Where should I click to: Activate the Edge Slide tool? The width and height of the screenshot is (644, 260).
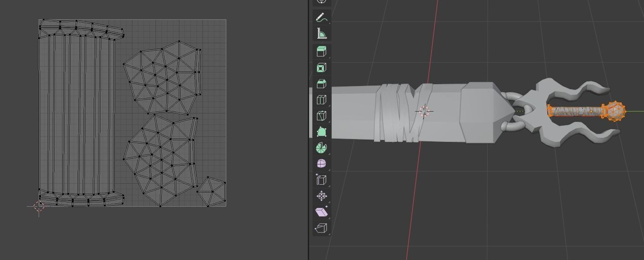(322, 180)
